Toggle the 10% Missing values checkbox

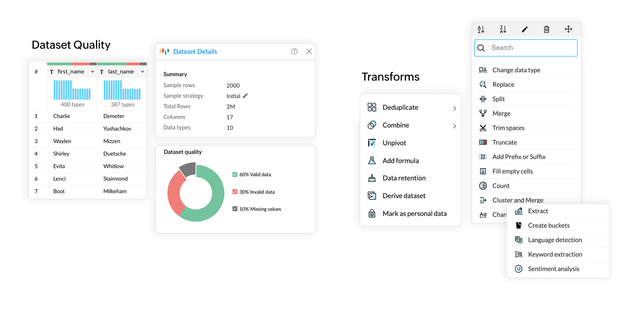point(235,209)
